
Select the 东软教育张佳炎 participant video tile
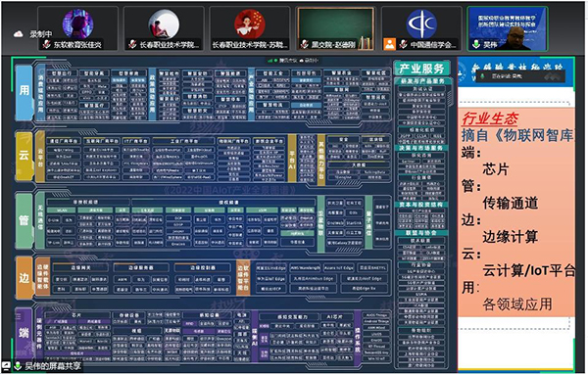[77, 28]
